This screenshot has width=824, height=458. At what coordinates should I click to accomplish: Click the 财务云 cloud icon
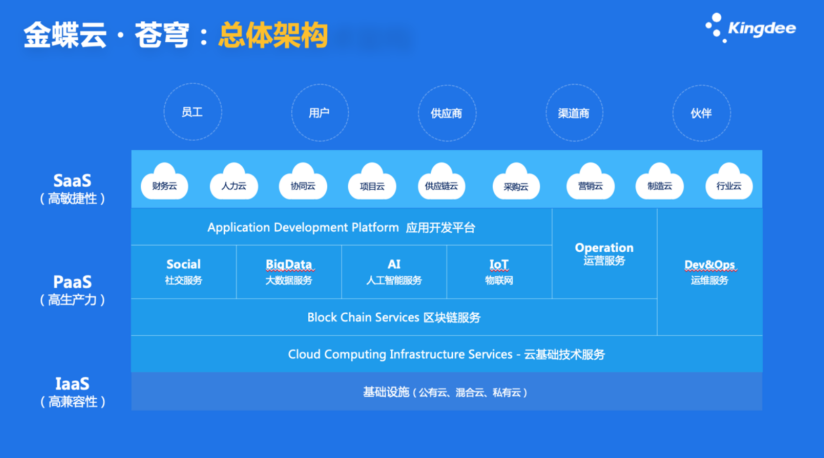[x=164, y=181]
